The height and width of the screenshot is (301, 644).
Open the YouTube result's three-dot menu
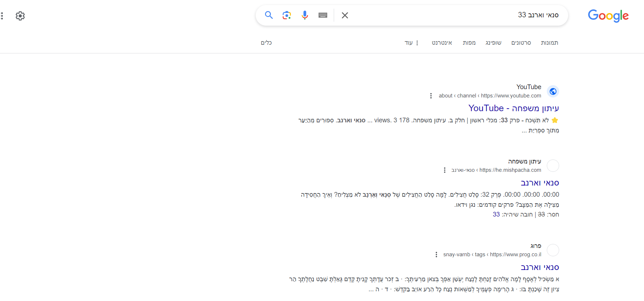click(431, 96)
